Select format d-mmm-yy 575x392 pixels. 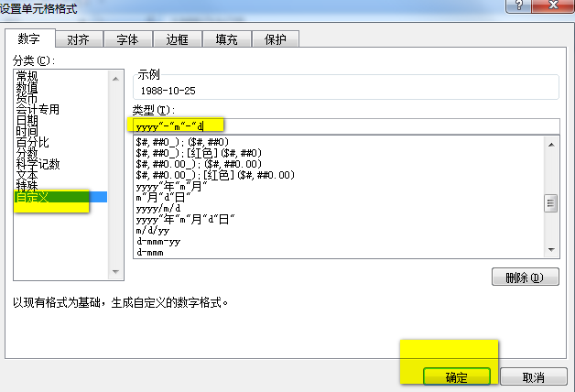tap(158, 241)
